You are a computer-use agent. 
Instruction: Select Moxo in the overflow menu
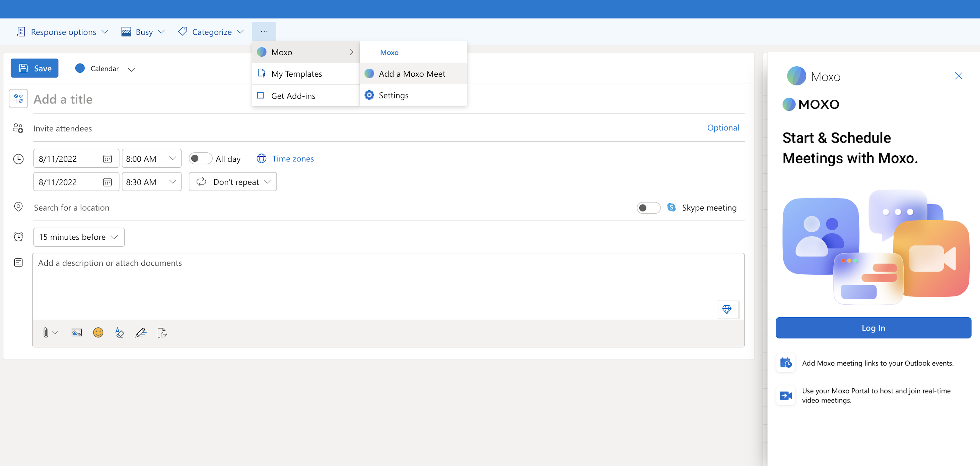pos(305,52)
